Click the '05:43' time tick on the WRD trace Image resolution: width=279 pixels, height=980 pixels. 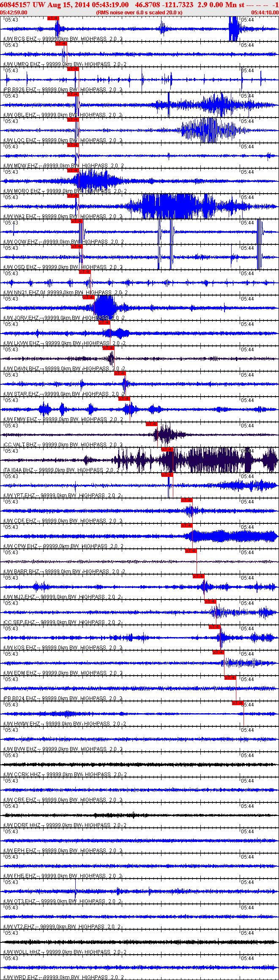(11, 958)
